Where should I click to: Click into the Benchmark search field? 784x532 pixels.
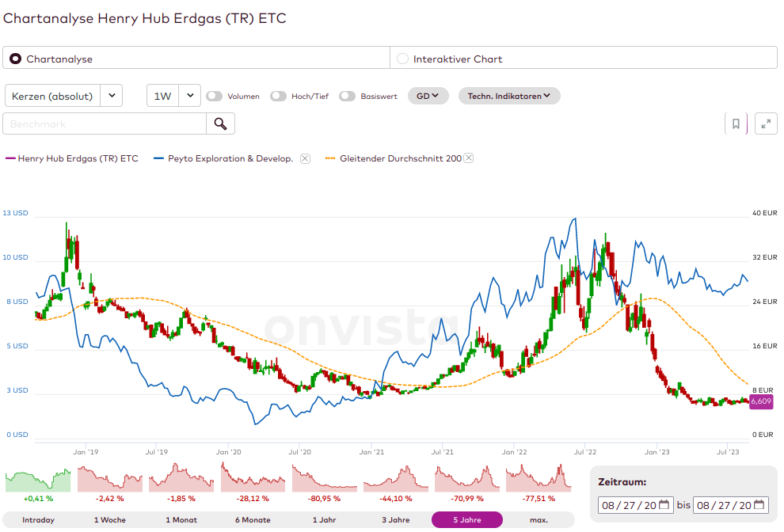click(x=105, y=123)
